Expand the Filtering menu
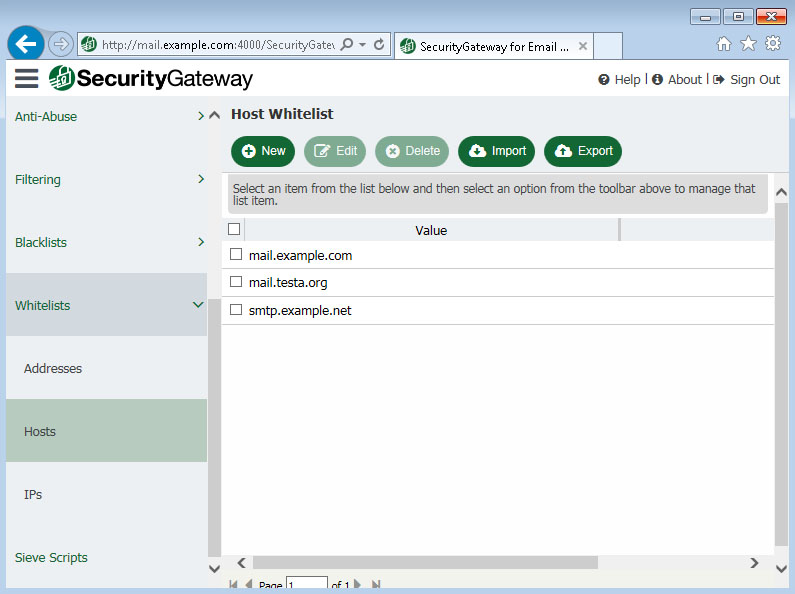The image size is (795, 594). pos(106,179)
